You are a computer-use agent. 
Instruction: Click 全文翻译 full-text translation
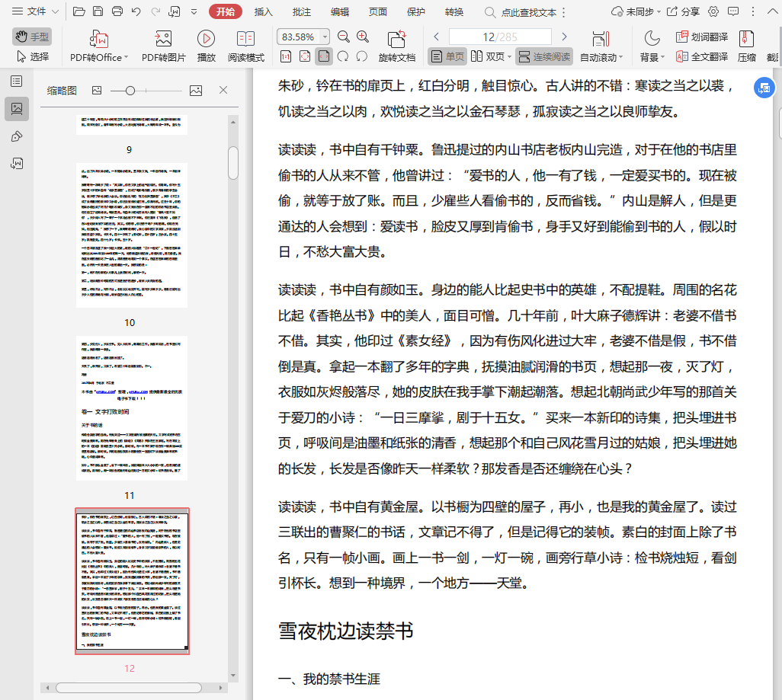coord(702,56)
